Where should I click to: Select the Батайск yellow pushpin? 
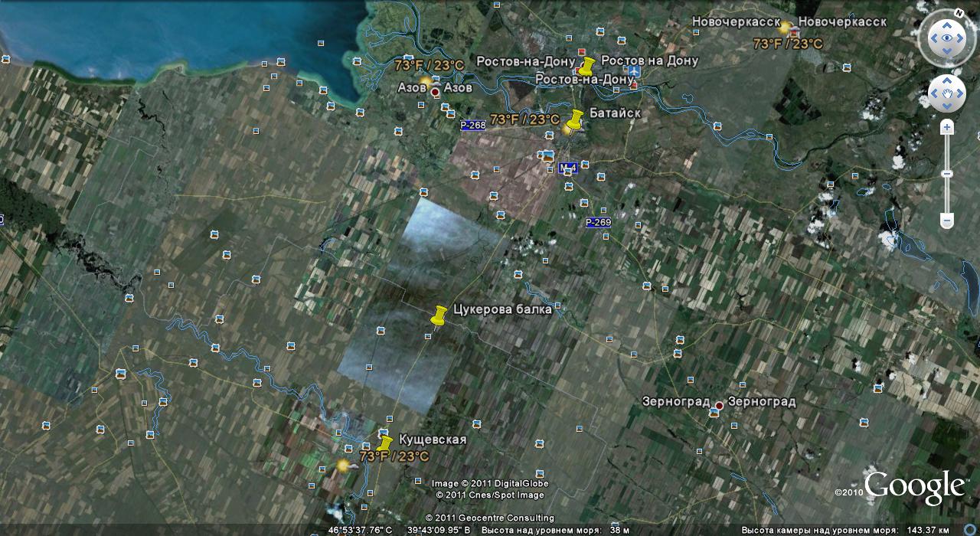pos(575,119)
